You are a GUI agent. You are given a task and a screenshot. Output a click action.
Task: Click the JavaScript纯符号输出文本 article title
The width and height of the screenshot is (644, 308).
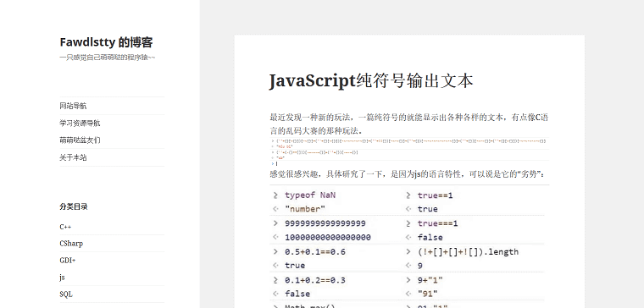371,80
